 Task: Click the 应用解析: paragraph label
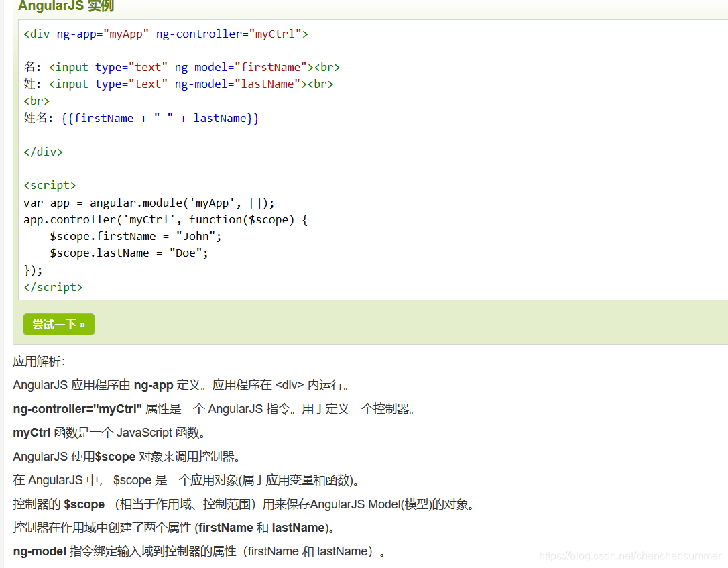40,361
